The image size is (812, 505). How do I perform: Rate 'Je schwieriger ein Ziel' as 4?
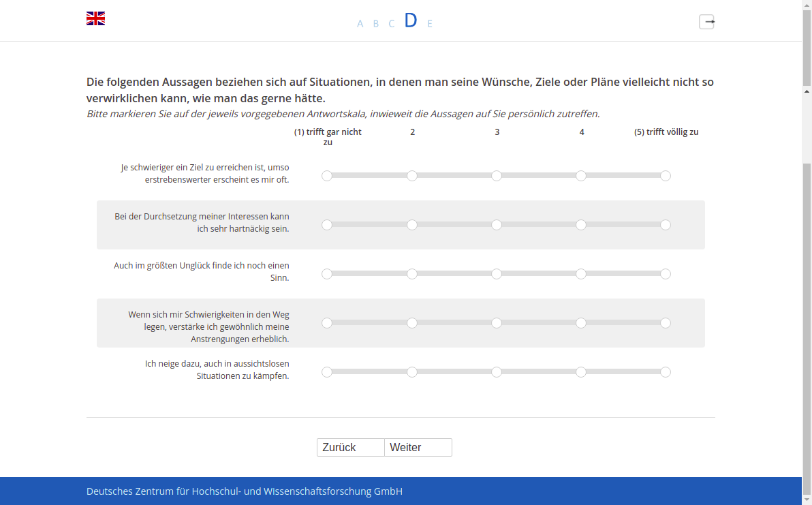(x=581, y=176)
